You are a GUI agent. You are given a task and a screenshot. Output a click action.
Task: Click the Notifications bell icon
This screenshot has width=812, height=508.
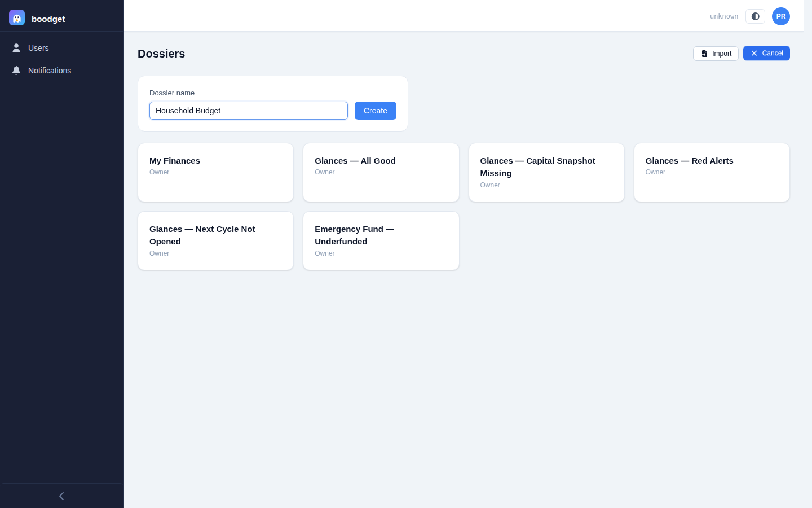click(16, 71)
